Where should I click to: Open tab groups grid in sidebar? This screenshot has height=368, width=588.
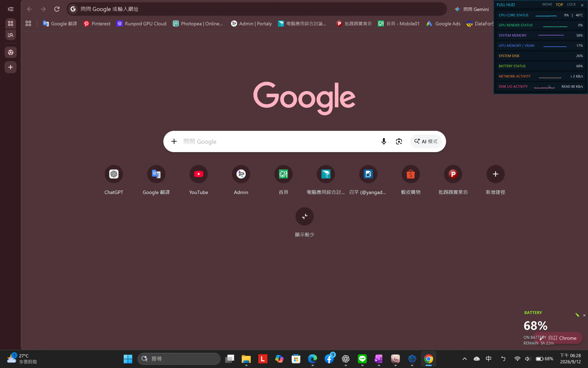pos(10,23)
